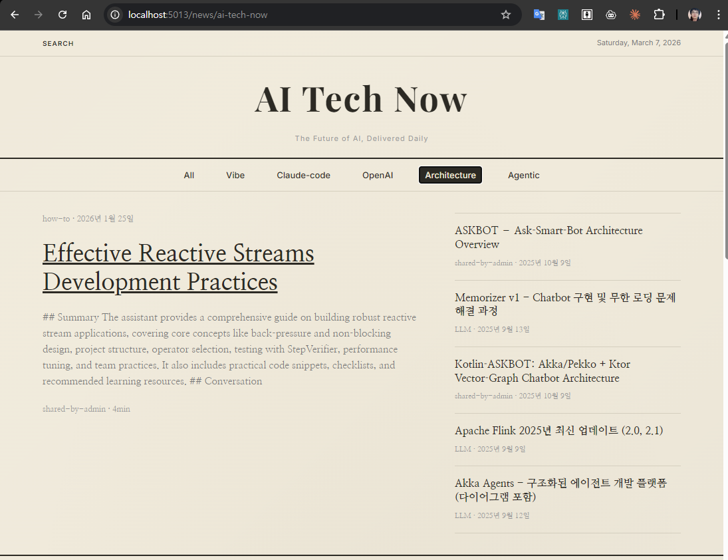Reload the page with the refresh icon

coord(62,15)
